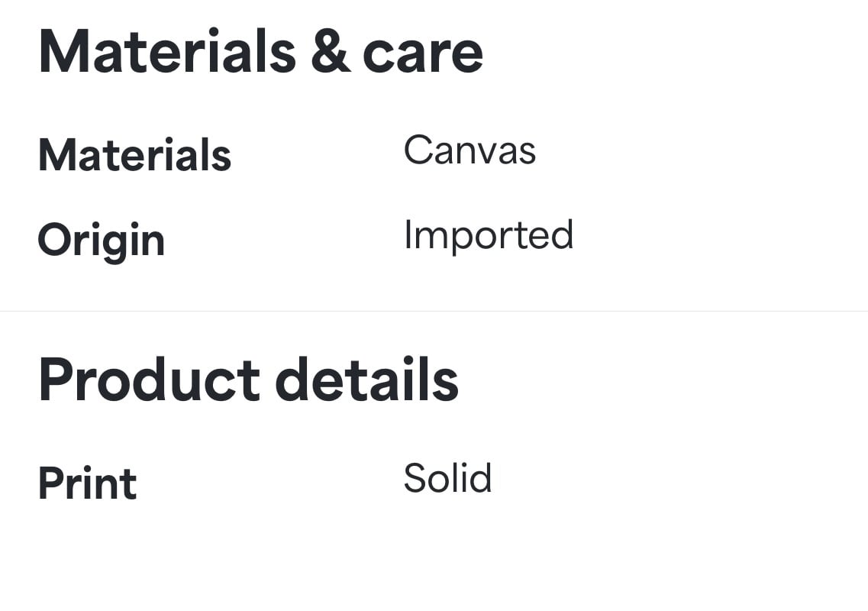The height and width of the screenshot is (611, 868).
Task: Click the word "Product" in the heading
Action: (x=150, y=380)
